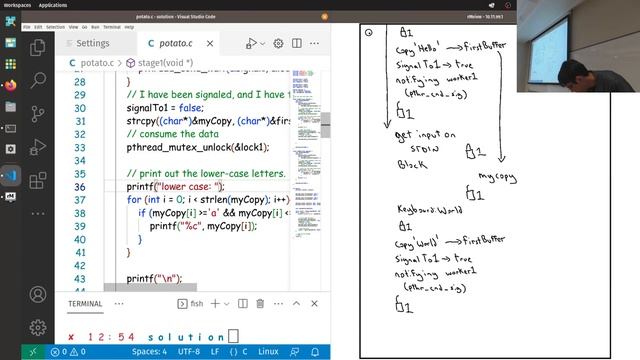Click on the signalTo1 = false; line
This screenshot has height=360, width=640.
[x=165, y=108]
